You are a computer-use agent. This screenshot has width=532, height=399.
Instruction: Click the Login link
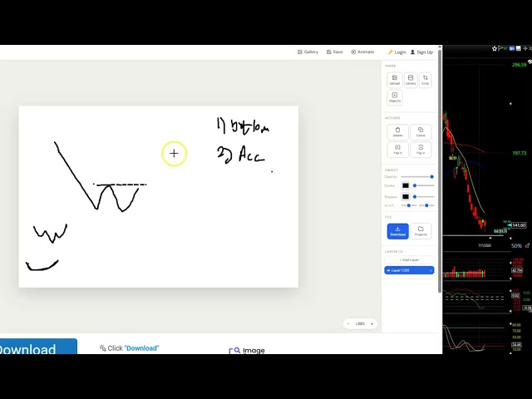[x=397, y=52]
